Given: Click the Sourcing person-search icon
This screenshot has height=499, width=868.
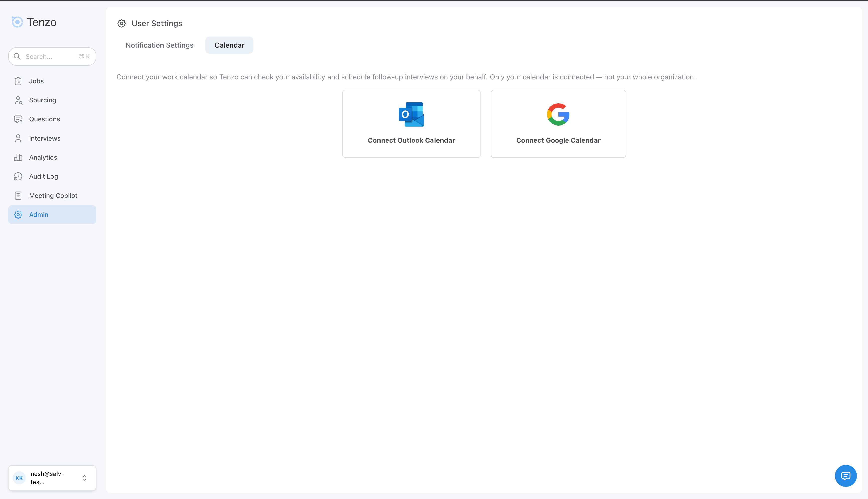Looking at the screenshot, I should 18,100.
